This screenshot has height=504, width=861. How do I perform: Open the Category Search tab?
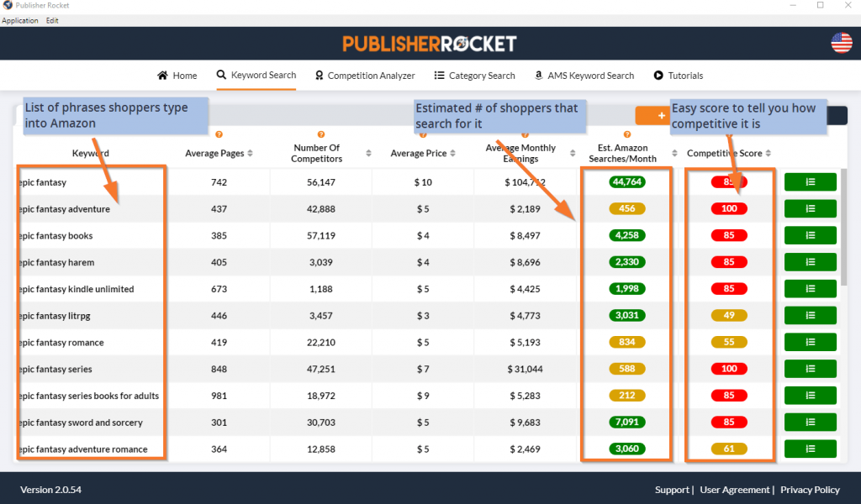474,76
